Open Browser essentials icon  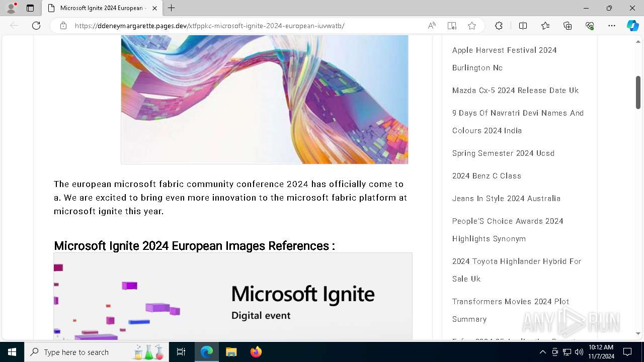[590, 26]
